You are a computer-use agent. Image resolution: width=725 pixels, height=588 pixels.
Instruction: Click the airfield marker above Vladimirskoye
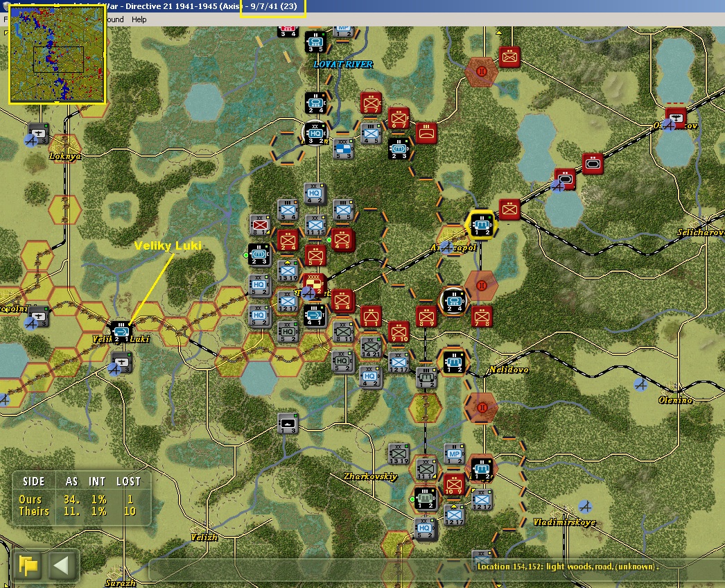point(586,506)
